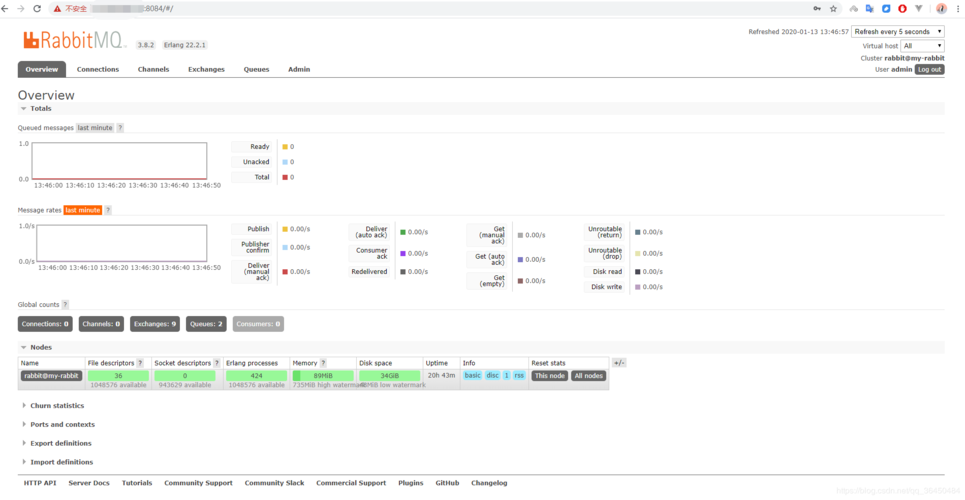Click the File descriptors help question mark

140,363
